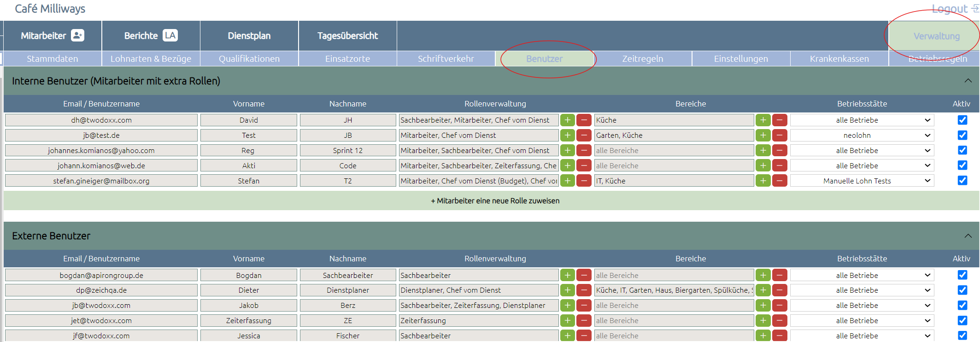Open the Zeitregeln sub-tab
Image resolution: width=980 pixels, height=342 pixels.
tap(643, 59)
